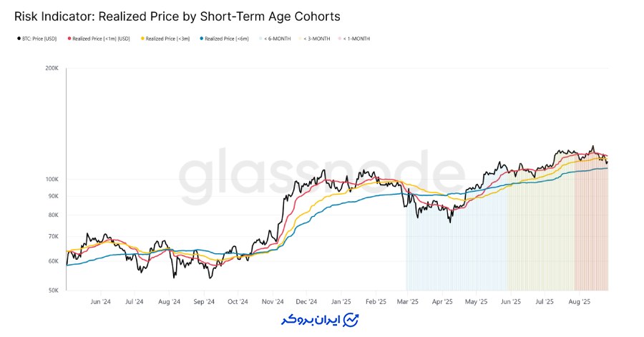Viewport: 644px width, 337px height.
Task: Click the Jun '24 x-axis label
Action: coord(101,302)
